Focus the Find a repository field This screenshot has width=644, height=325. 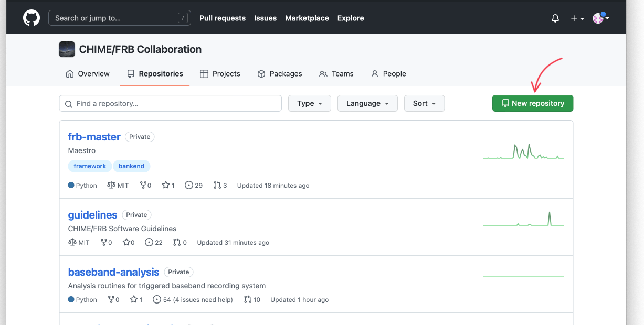171,103
